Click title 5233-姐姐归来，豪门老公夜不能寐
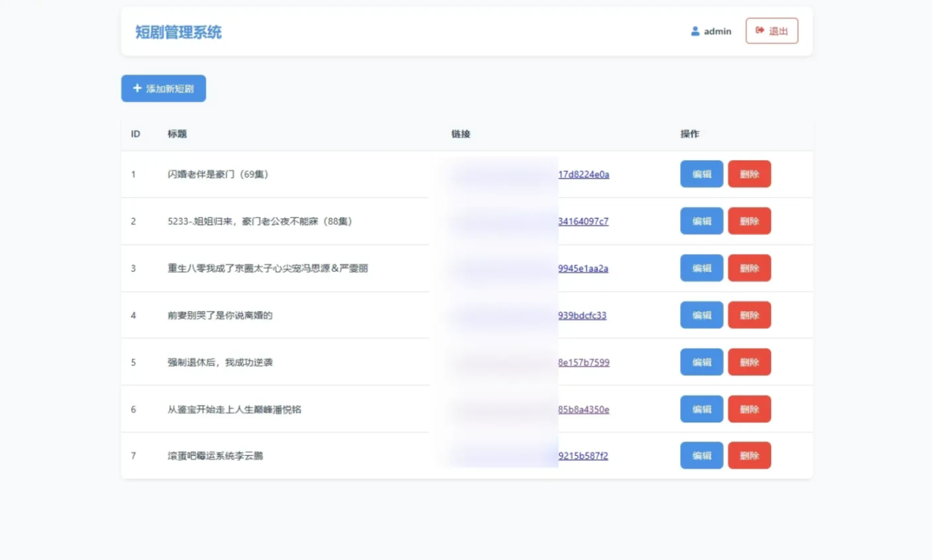Image resolution: width=932 pixels, height=560 pixels. click(x=260, y=221)
